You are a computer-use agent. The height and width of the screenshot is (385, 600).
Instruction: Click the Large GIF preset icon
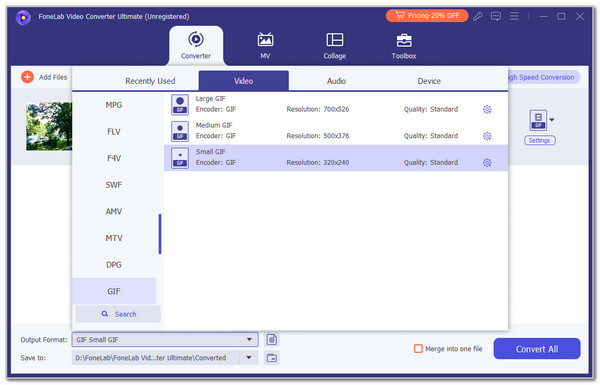[180, 104]
